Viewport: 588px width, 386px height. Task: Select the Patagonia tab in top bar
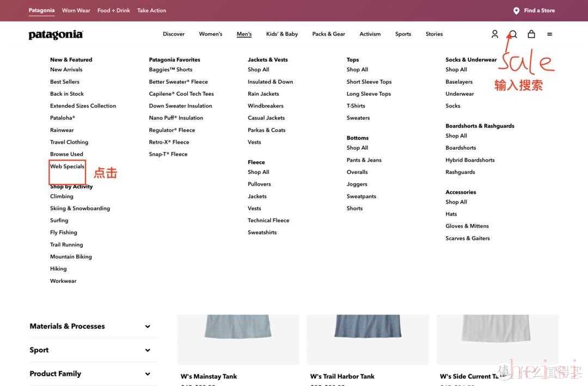pyautogui.click(x=41, y=10)
